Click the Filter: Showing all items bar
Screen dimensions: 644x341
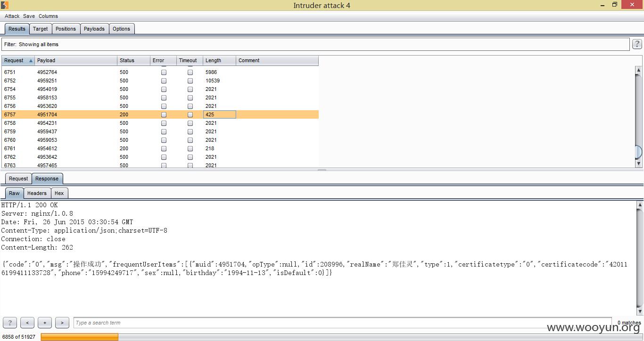point(315,44)
